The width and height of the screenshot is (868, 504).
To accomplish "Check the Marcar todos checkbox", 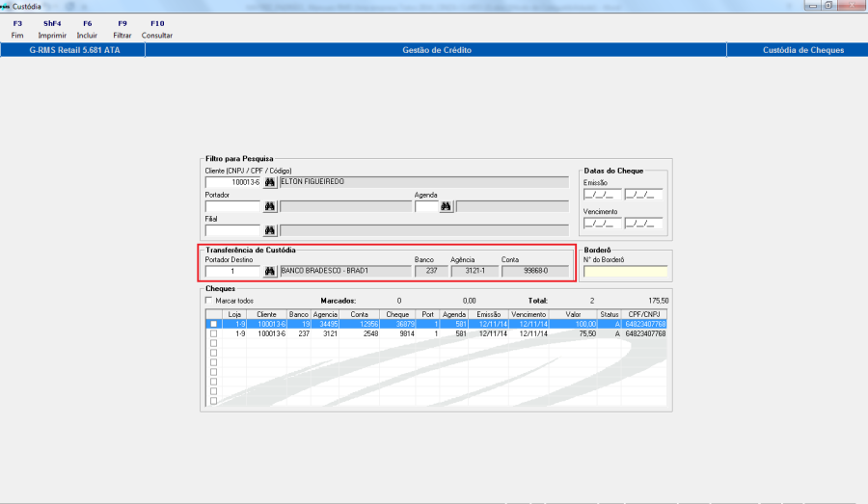I will click(x=208, y=301).
